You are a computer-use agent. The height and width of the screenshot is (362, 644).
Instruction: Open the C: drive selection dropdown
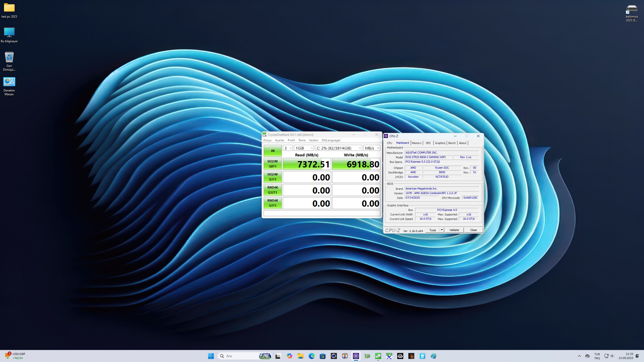click(338, 148)
